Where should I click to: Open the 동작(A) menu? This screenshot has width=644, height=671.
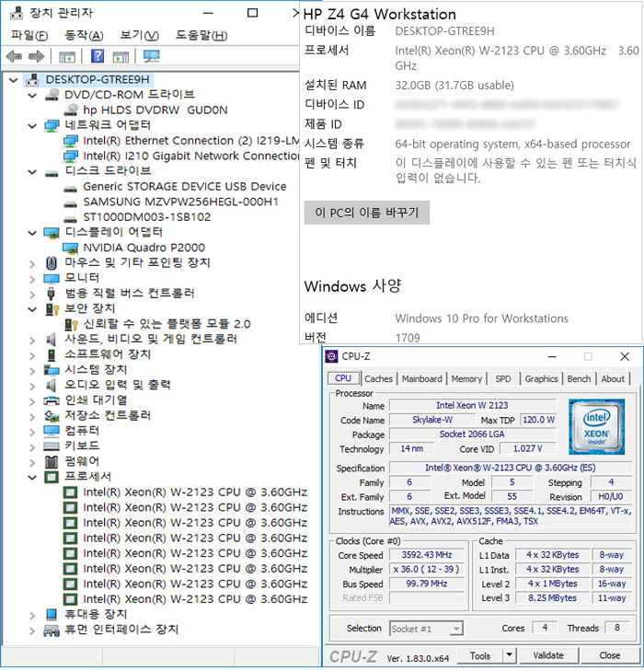tap(84, 35)
